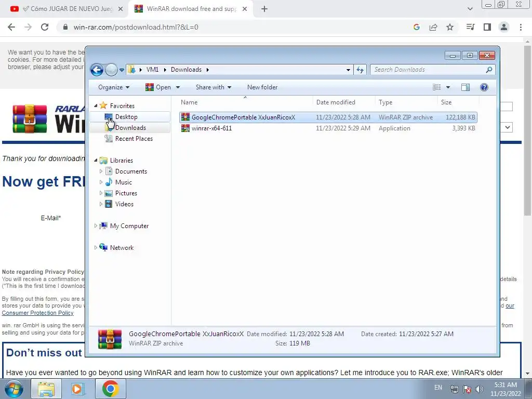This screenshot has width=532, height=399.
Task: Click Open in Explorer toolbar
Action: 158,87
